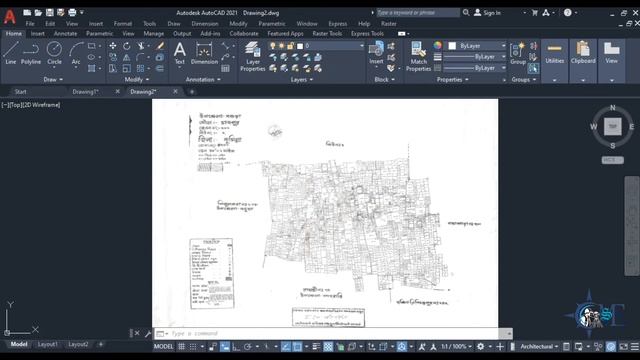Toggle lineweight display in status bar
This screenshot has height=360, width=640.
click(x=316, y=347)
